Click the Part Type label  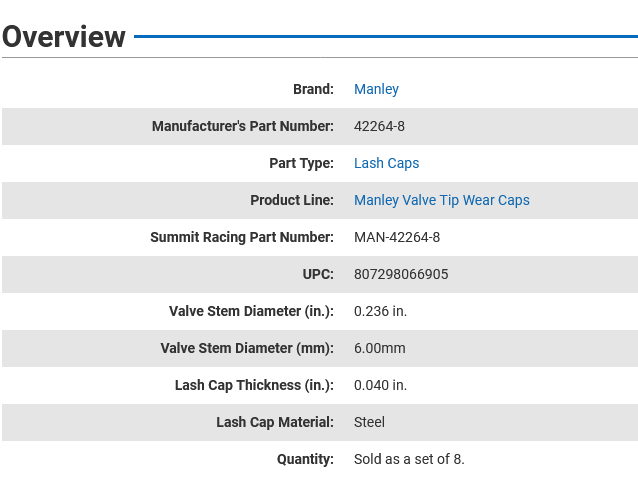[301, 163]
